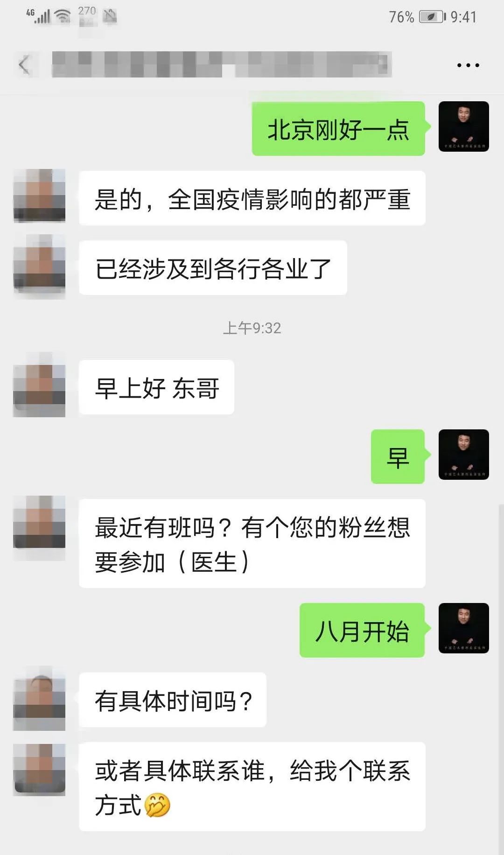Open the three-dot chat options menu

point(468,65)
